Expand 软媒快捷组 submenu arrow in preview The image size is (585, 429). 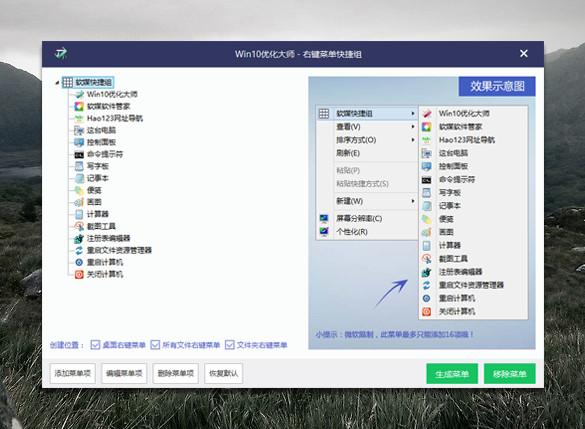click(413, 113)
